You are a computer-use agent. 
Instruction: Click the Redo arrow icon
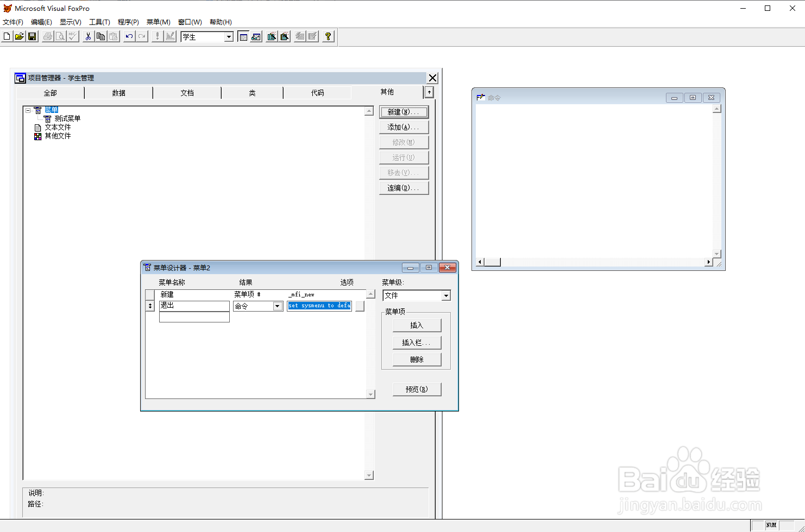pyautogui.click(x=142, y=36)
